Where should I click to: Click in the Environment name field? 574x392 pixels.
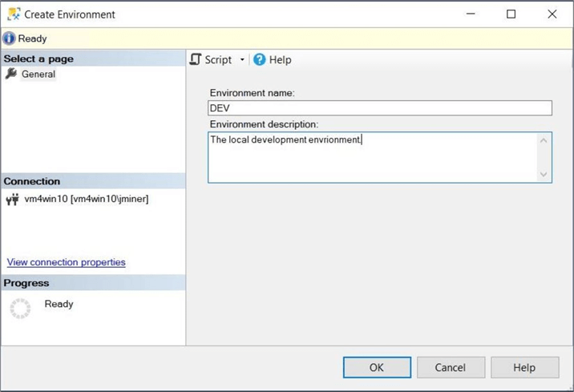[x=379, y=108]
